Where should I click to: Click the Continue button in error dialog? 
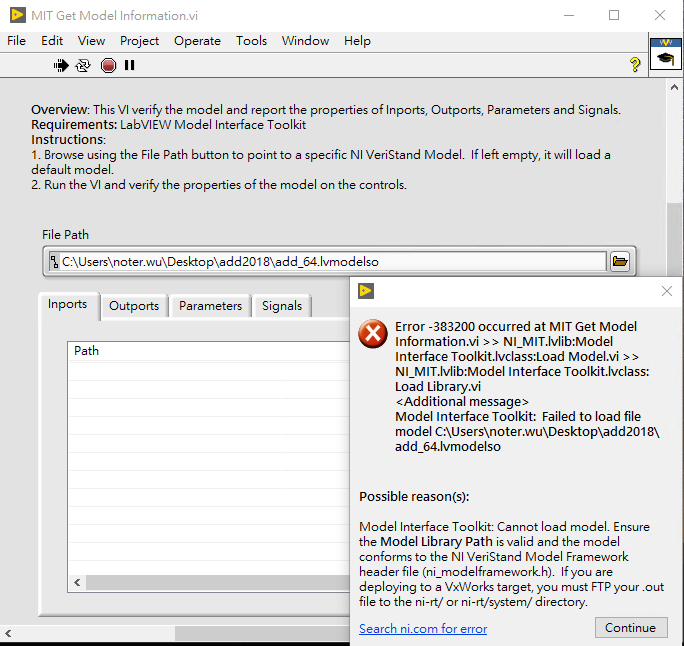pyautogui.click(x=631, y=627)
